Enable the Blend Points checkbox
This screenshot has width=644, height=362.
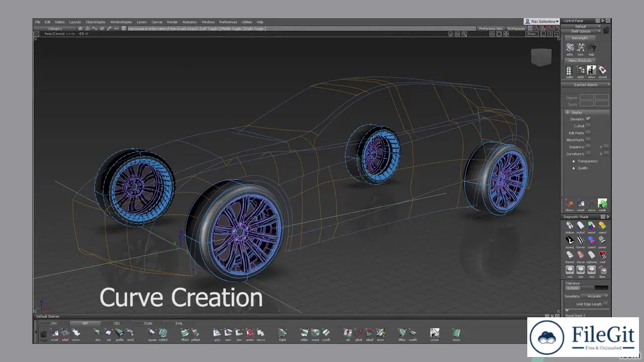coord(588,140)
